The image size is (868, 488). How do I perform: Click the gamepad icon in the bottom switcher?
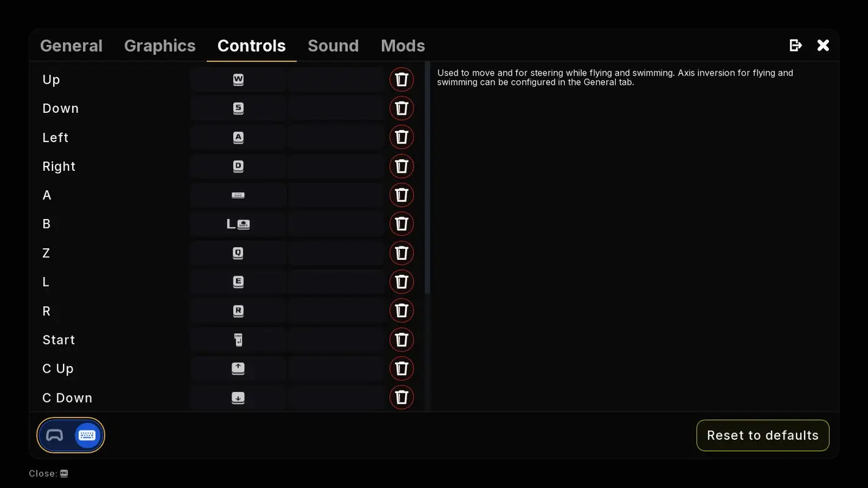pos(54,435)
